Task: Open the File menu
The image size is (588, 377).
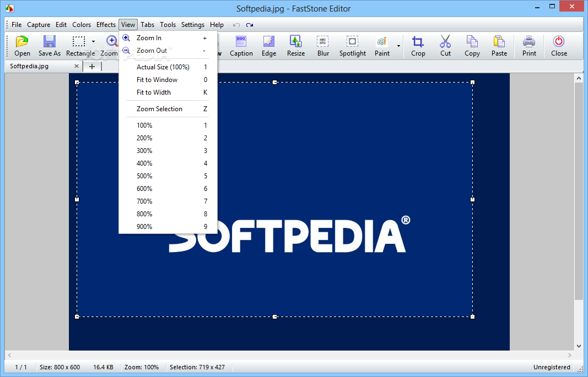Action: (17, 25)
